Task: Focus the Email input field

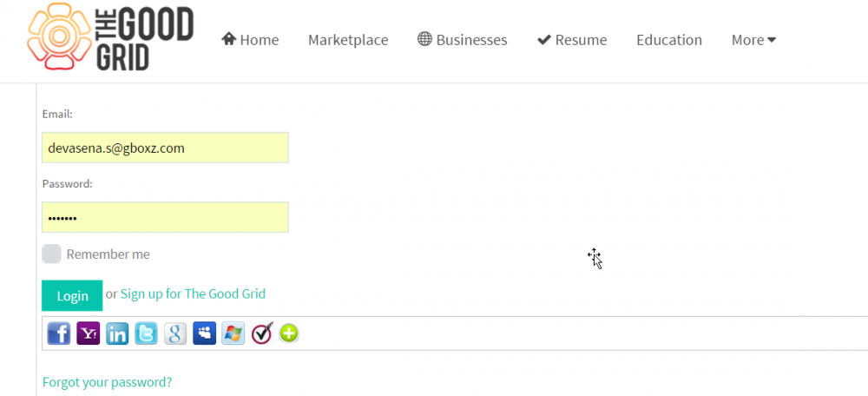Action: (x=165, y=148)
